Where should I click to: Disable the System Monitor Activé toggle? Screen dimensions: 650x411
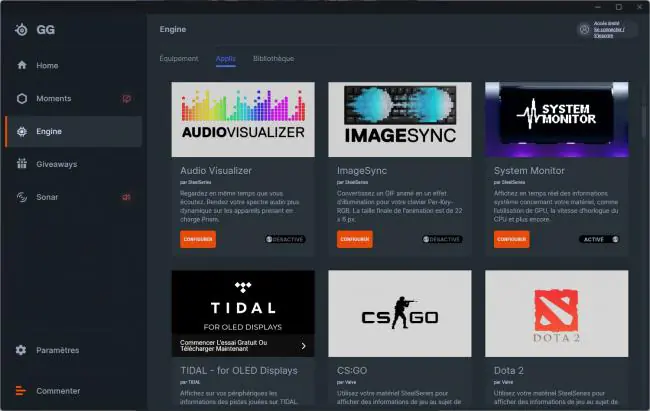[x=599, y=239]
